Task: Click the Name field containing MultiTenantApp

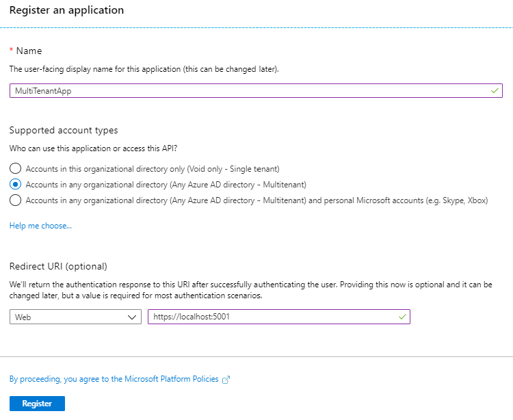Action: tap(256, 90)
